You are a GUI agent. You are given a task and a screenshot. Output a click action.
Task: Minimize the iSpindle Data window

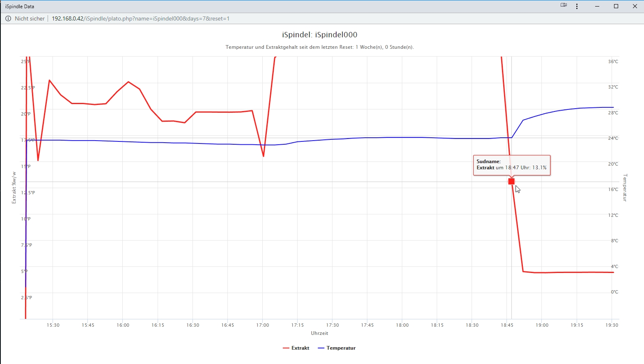coord(597,6)
